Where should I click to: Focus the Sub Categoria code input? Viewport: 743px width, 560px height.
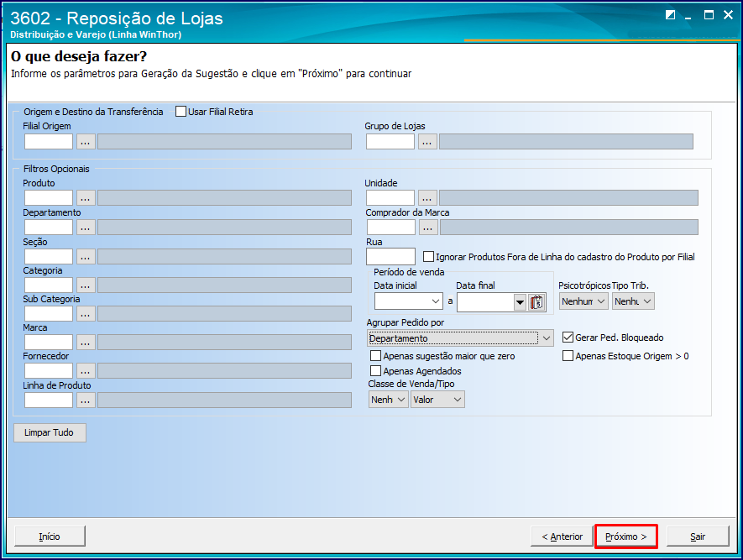49,314
